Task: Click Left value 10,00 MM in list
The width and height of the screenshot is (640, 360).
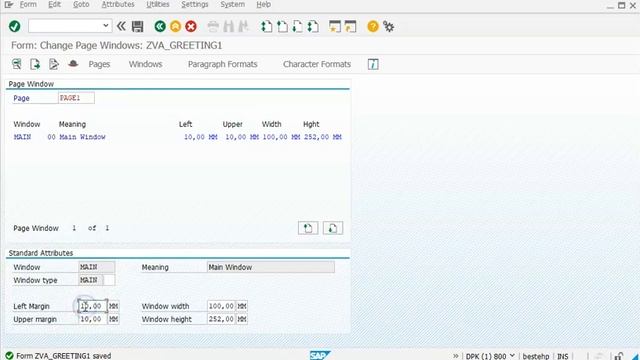Action: tap(200, 137)
